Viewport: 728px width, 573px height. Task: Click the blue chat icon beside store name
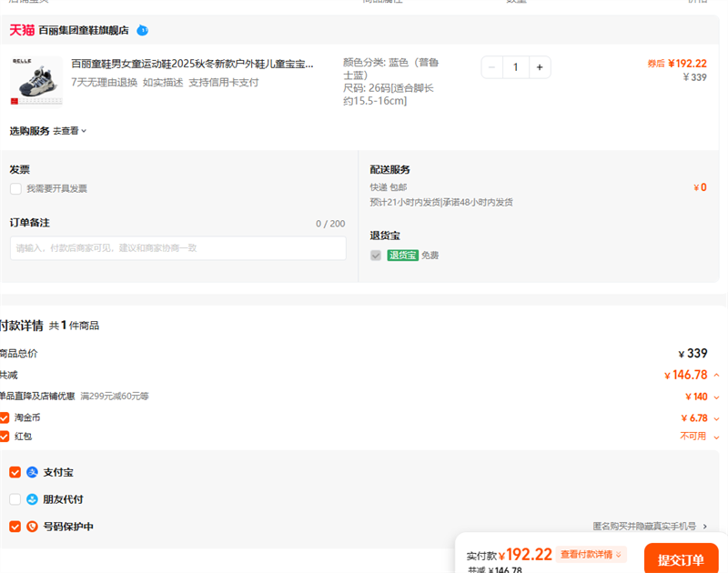pyautogui.click(x=142, y=30)
